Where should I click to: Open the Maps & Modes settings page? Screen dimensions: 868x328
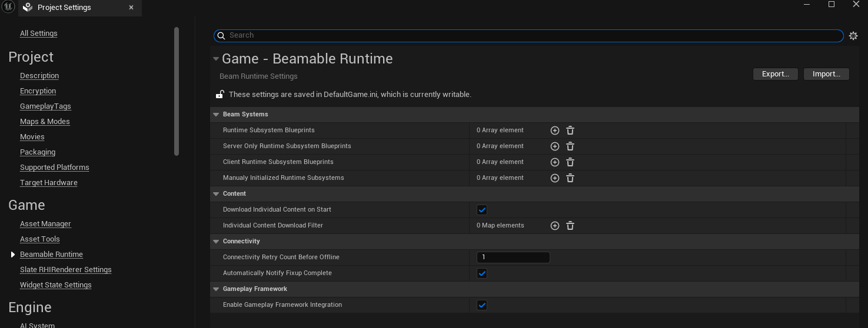click(45, 122)
